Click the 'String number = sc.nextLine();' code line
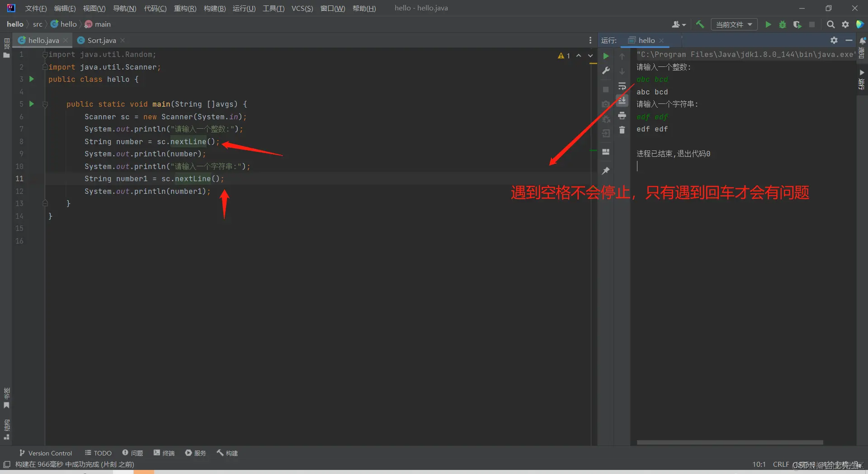 [152, 141]
